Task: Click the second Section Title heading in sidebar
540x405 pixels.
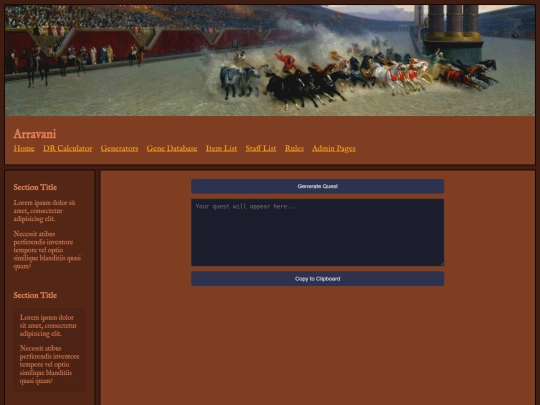Action: [x=35, y=295]
